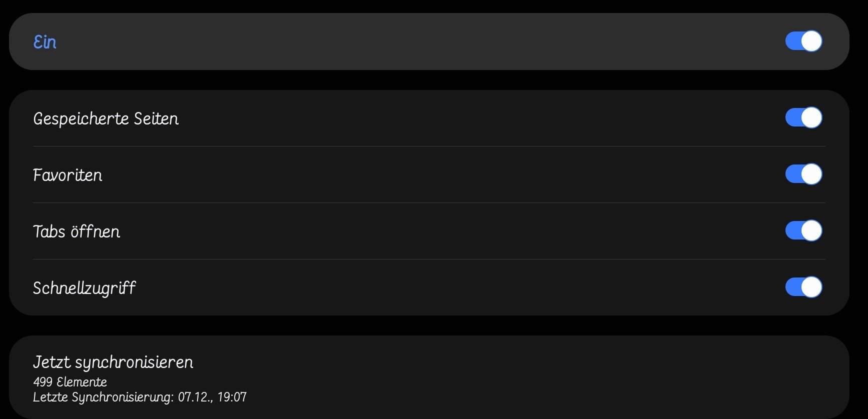Click the 499 Elemente count text
Viewport: 868px width, 419px height.
point(70,382)
